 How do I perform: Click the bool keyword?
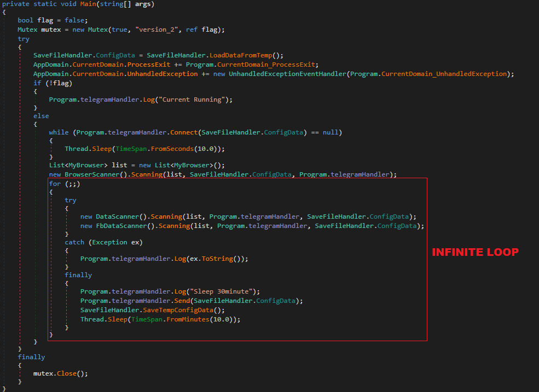(x=25, y=20)
